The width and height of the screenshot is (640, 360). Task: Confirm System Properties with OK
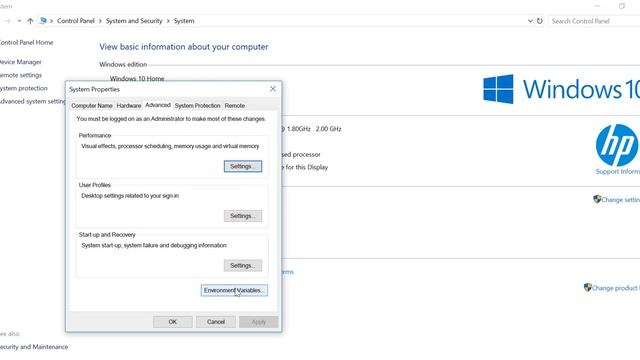[173, 322]
